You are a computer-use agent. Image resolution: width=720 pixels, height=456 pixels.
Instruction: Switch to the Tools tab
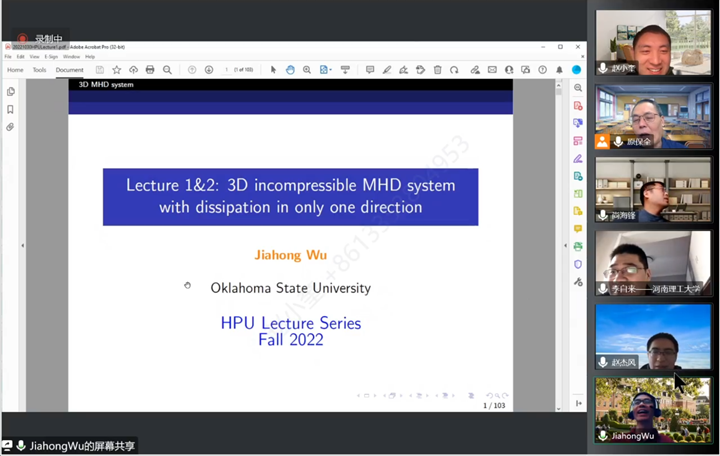[x=39, y=70]
